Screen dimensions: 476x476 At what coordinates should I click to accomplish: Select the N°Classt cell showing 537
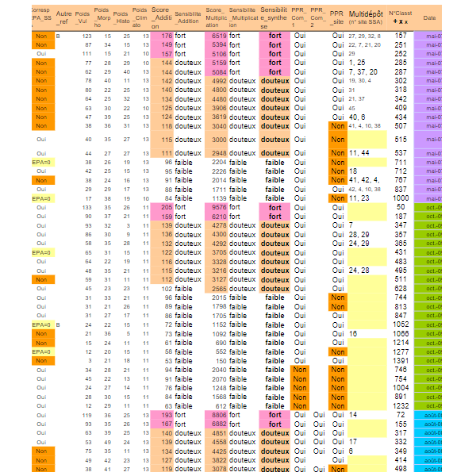tap(401, 152)
